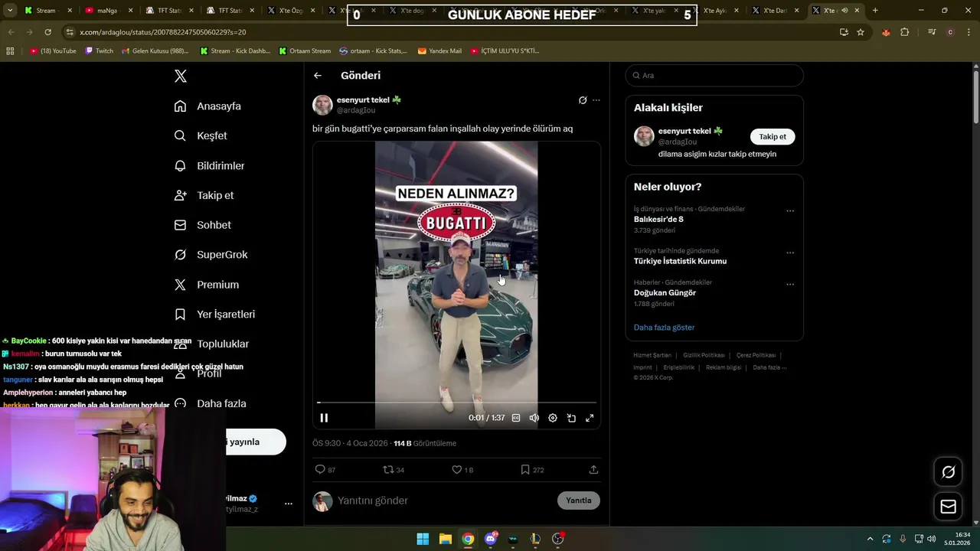Screen dimensions: 980x551
Task: Open video playback settings gear
Action: coord(553,418)
